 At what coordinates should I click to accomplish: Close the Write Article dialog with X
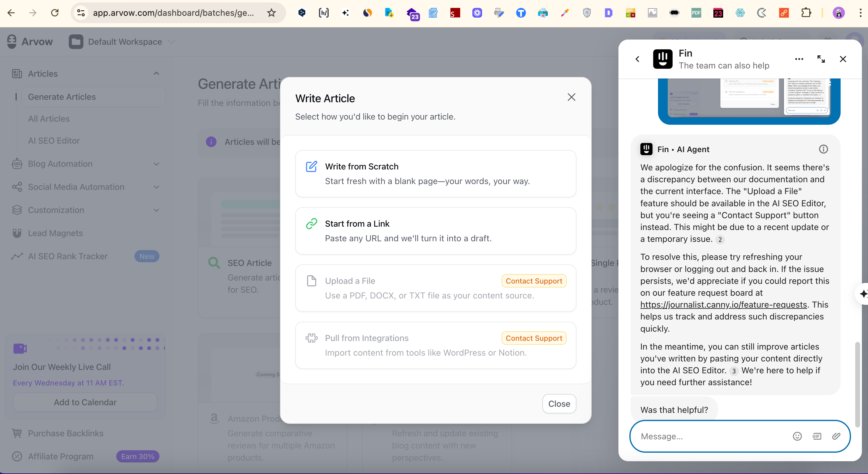click(571, 97)
